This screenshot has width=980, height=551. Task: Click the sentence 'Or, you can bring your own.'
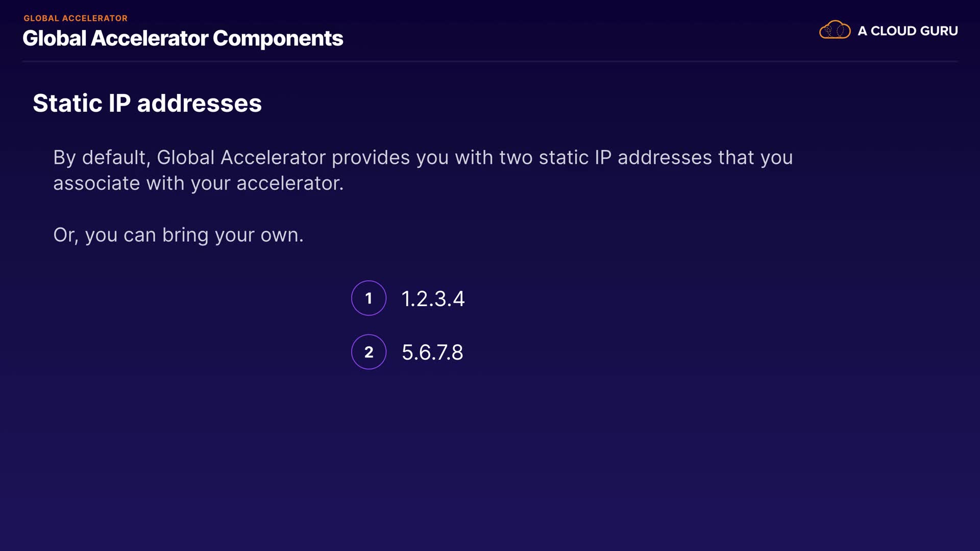pos(178,235)
